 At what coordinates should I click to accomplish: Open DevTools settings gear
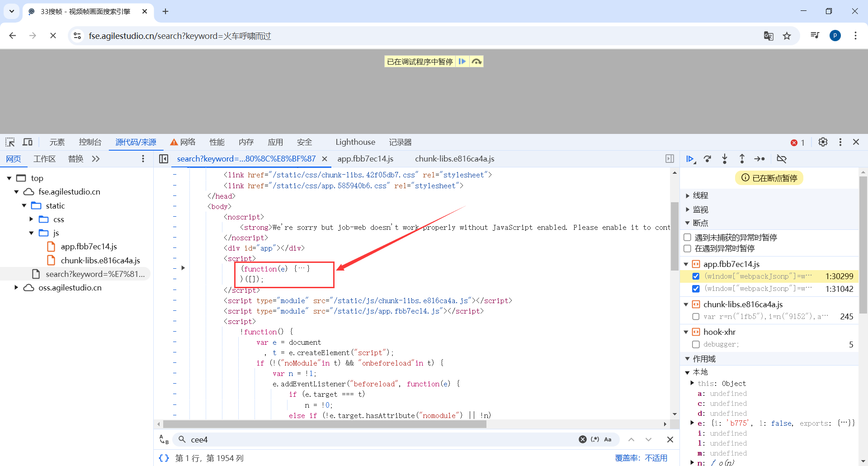823,142
